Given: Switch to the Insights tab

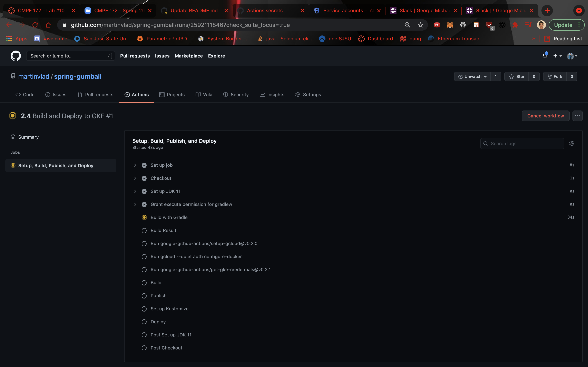Looking at the screenshot, I should click(x=272, y=95).
